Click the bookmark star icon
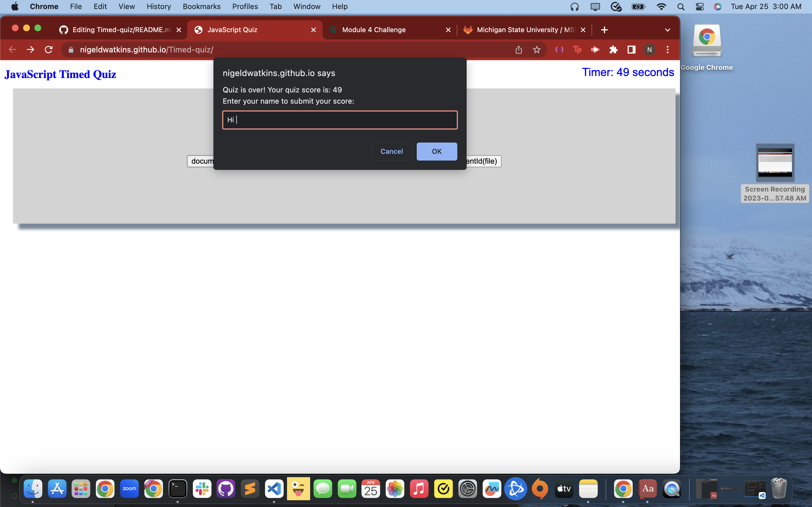This screenshot has width=812, height=507. coord(537,50)
